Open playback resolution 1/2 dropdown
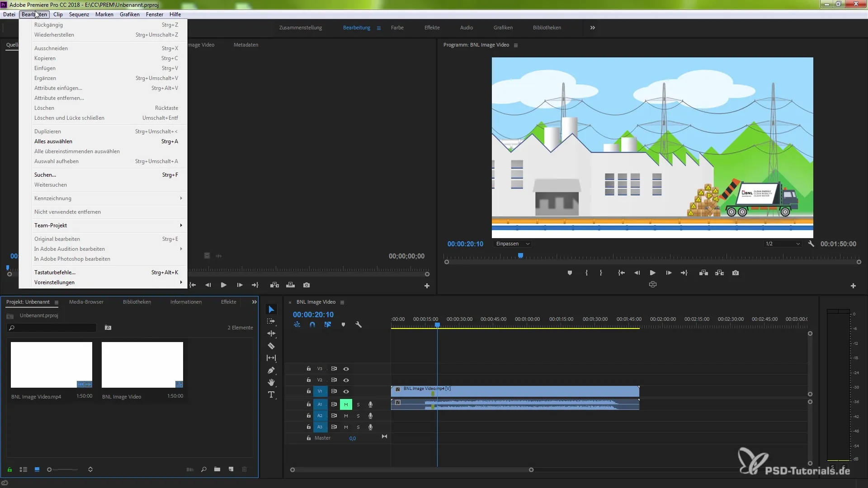The width and height of the screenshot is (868, 488). point(783,244)
